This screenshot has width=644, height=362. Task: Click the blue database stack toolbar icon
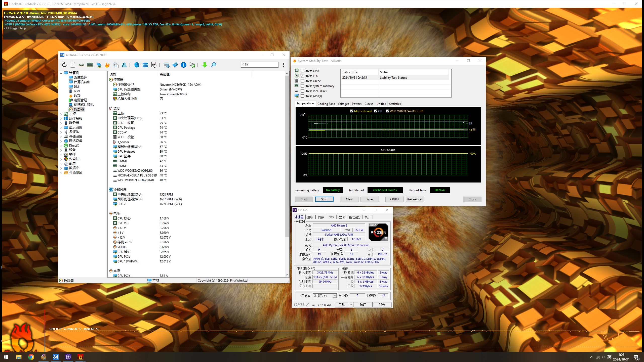click(145, 65)
